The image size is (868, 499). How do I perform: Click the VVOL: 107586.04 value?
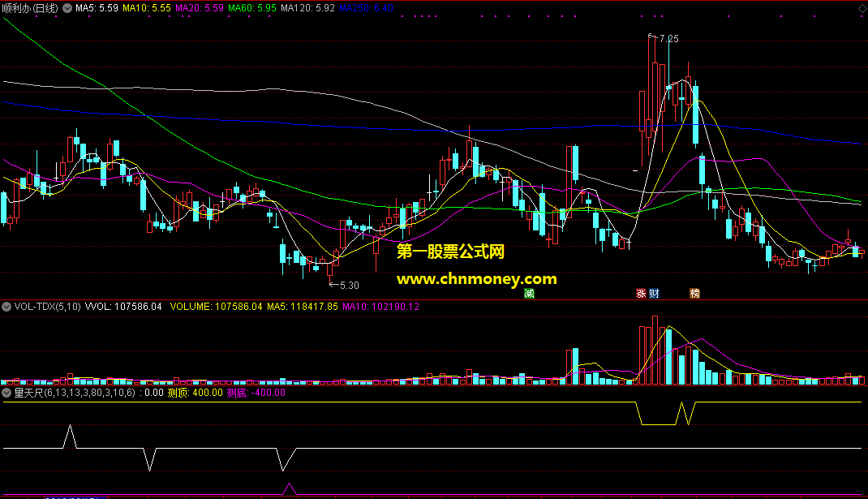tap(123, 306)
